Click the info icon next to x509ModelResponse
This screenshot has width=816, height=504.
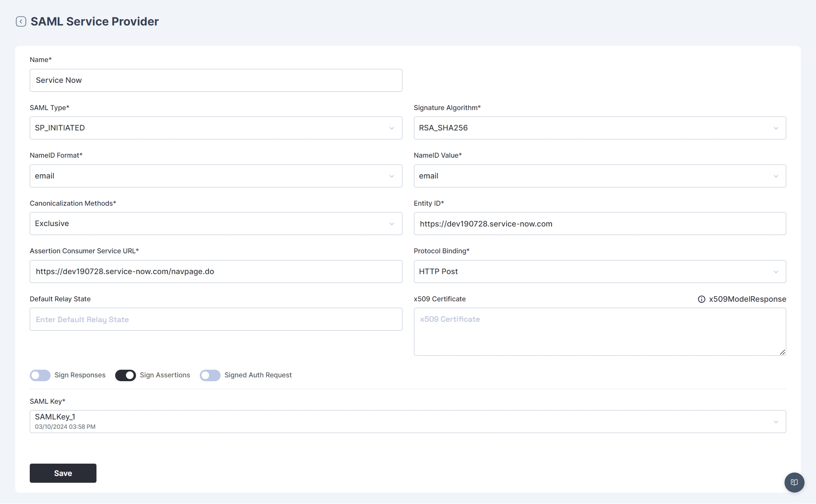(x=701, y=299)
